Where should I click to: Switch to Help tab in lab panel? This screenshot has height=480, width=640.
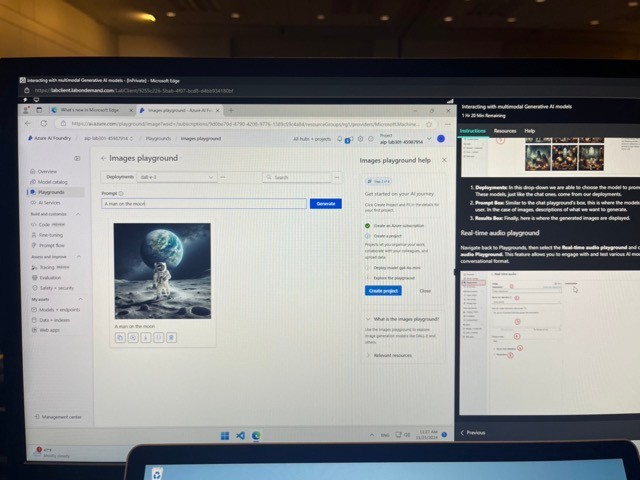[529, 131]
